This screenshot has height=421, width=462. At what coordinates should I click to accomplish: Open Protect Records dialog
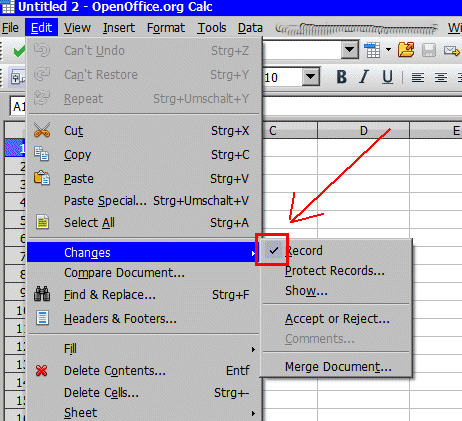point(335,271)
